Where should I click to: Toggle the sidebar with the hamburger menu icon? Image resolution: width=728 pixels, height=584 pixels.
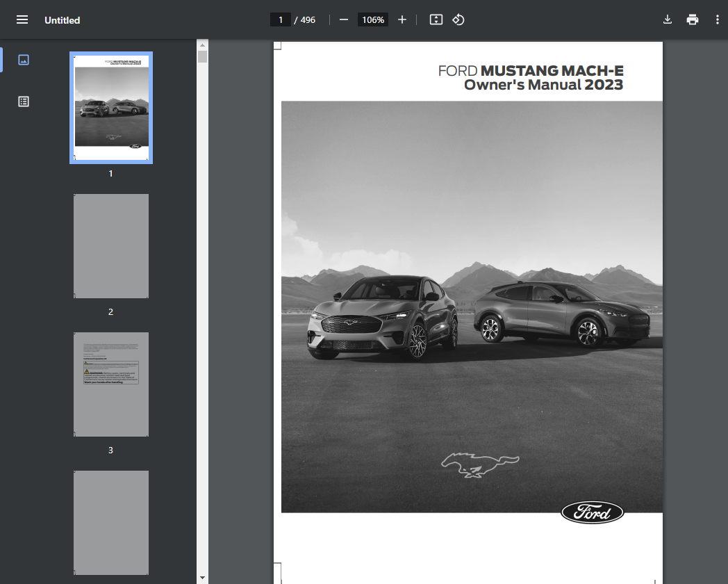coord(22,20)
